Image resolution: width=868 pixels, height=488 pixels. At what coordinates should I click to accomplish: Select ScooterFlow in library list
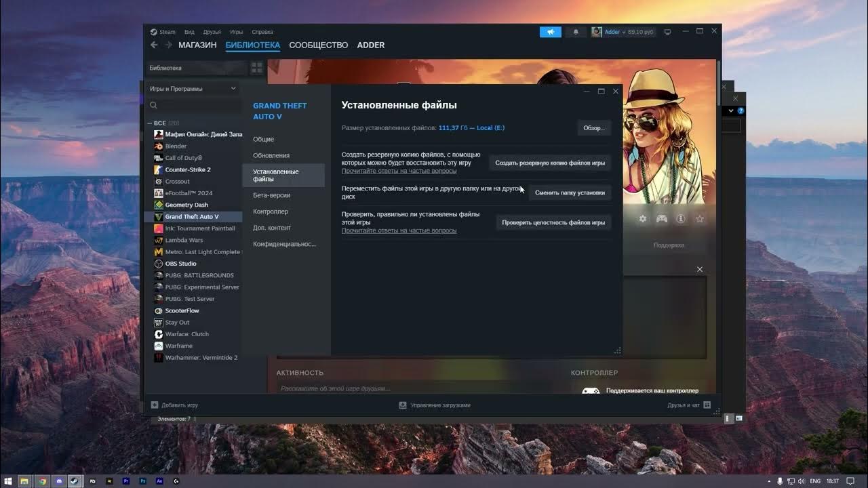177,310
